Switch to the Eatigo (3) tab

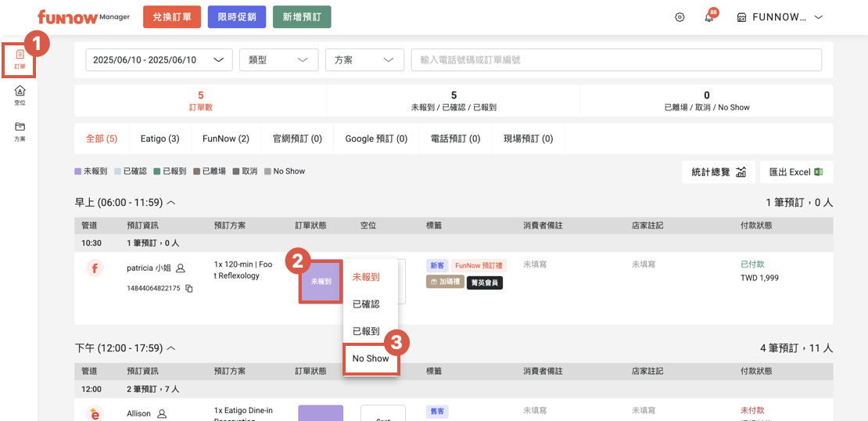pyautogui.click(x=160, y=139)
